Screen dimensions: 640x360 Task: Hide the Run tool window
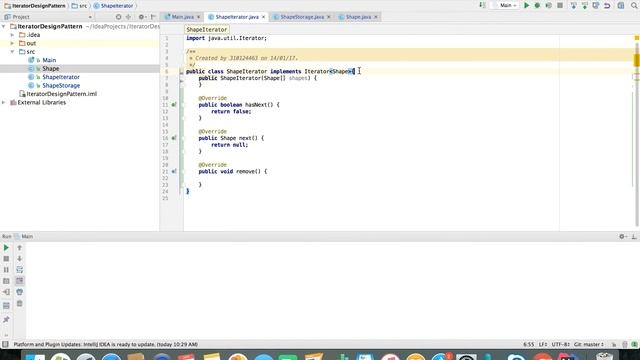coord(634,236)
